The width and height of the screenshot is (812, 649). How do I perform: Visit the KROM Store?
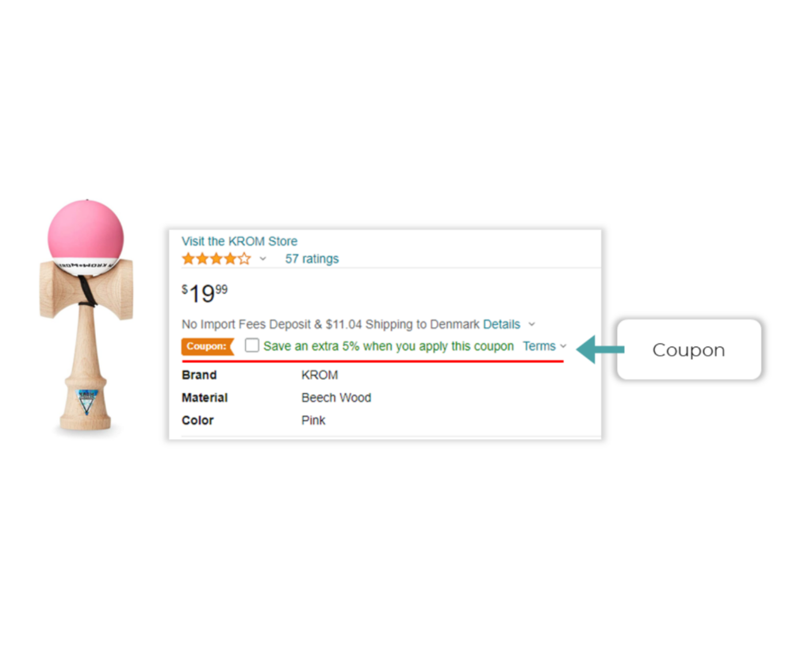[239, 241]
